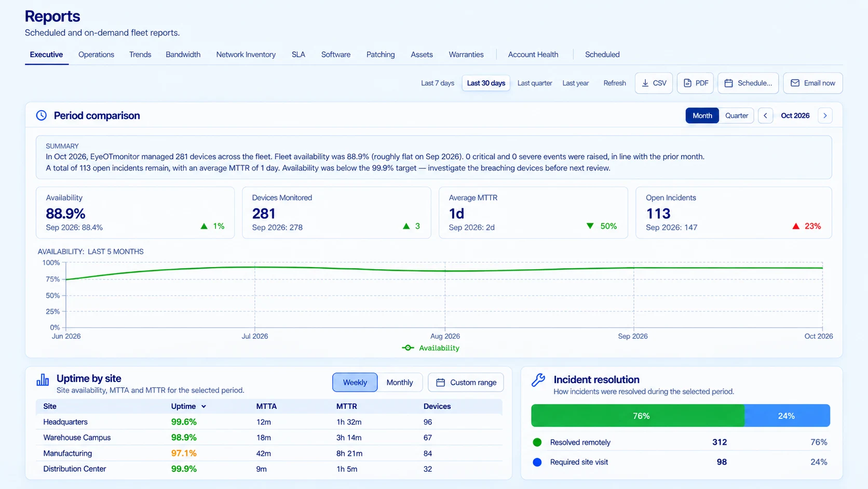Open the Executive tab
The image size is (868, 489).
pos(46,55)
